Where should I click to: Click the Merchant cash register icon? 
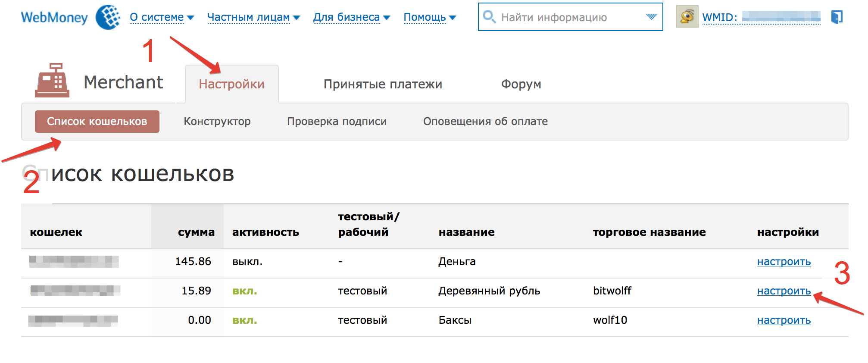tap(52, 81)
